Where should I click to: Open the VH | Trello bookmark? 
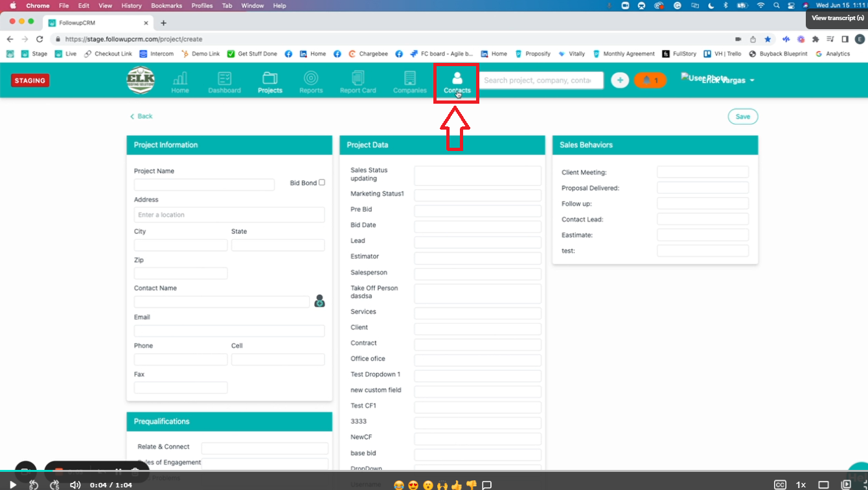(722, 54)
